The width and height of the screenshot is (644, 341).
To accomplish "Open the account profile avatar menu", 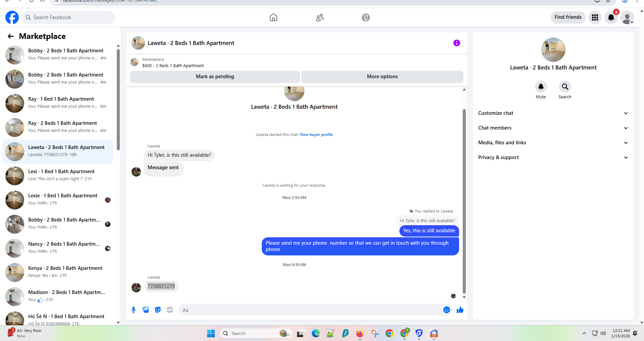I will tap(627, 17).
